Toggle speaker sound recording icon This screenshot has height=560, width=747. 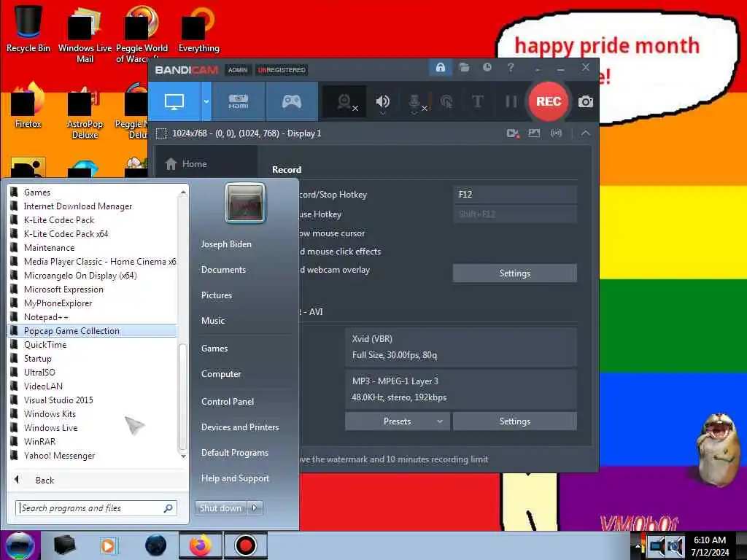point(382,102)
